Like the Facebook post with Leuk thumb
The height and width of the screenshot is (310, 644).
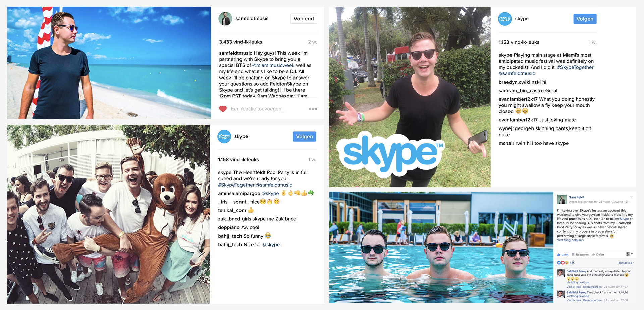563,255
